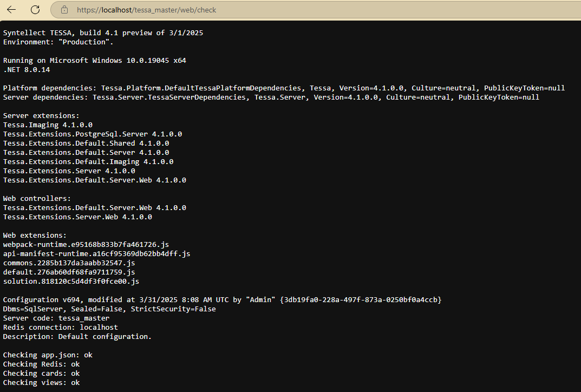581x392 pixels.
Task: Click the 'Server extensions:' heading
Action: tap(41, 116)
